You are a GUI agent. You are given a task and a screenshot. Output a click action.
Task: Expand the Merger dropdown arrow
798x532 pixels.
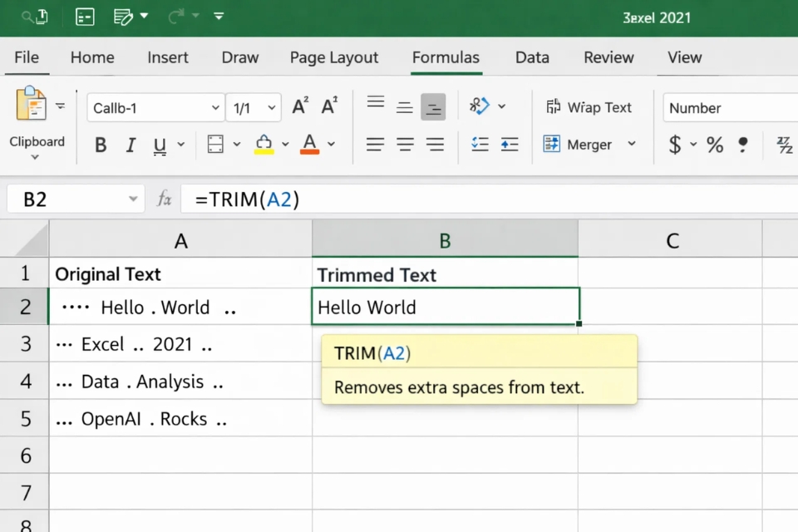pyautogui.click(x=630, y=144)
